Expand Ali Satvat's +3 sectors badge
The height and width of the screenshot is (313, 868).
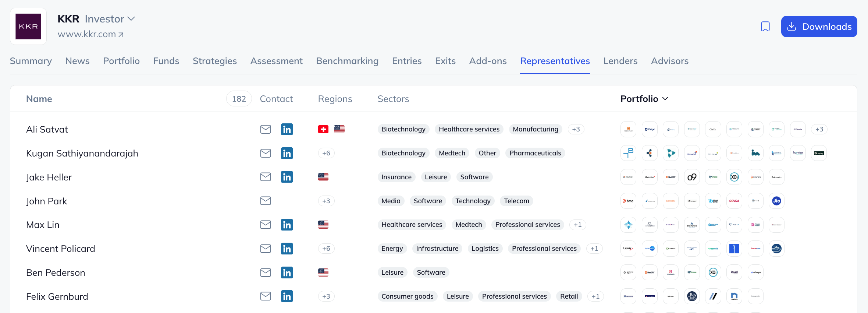point(576,129)
